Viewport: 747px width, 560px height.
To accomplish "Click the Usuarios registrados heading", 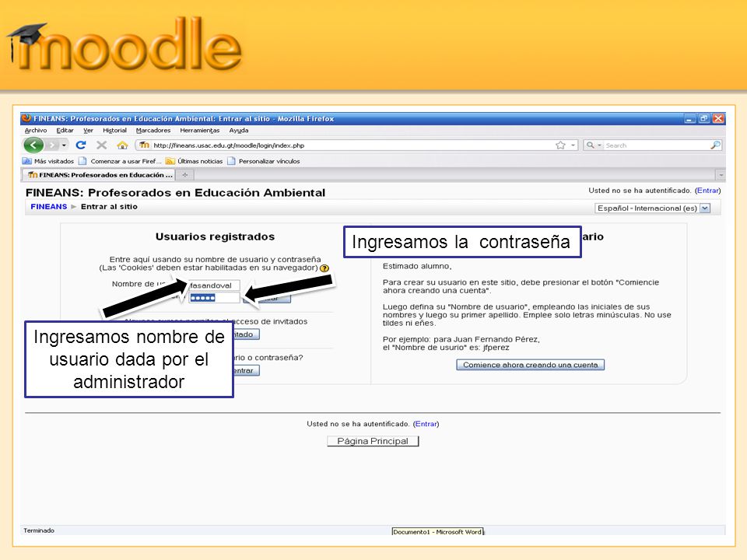I will [215, 236].
